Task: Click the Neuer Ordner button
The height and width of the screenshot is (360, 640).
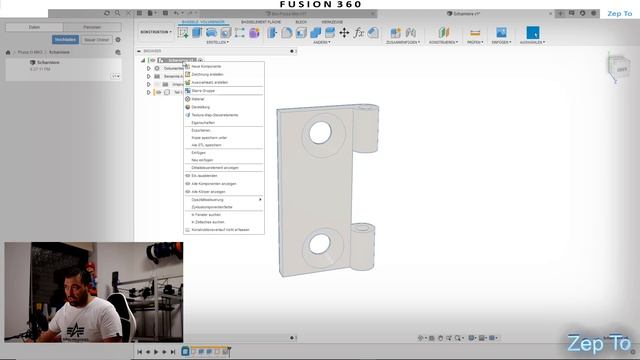Action: [97, 40]
